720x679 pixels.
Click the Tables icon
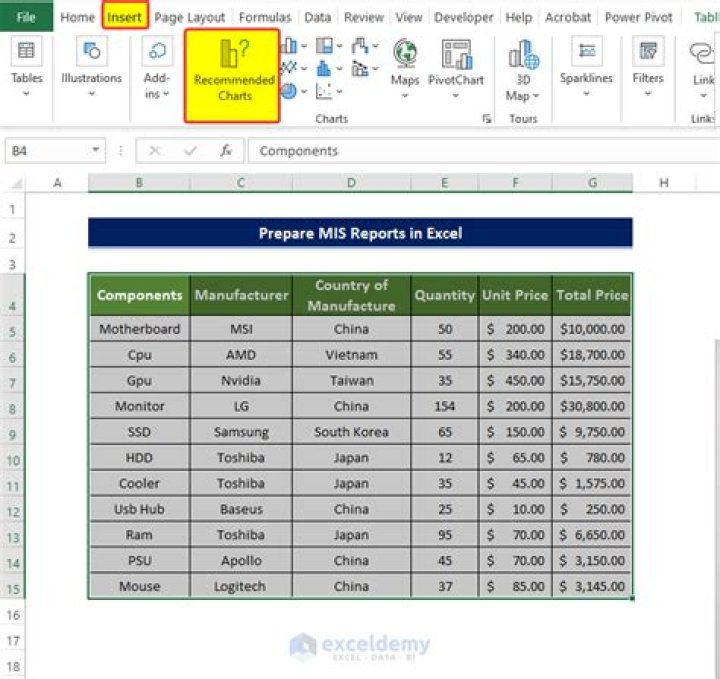26,51
